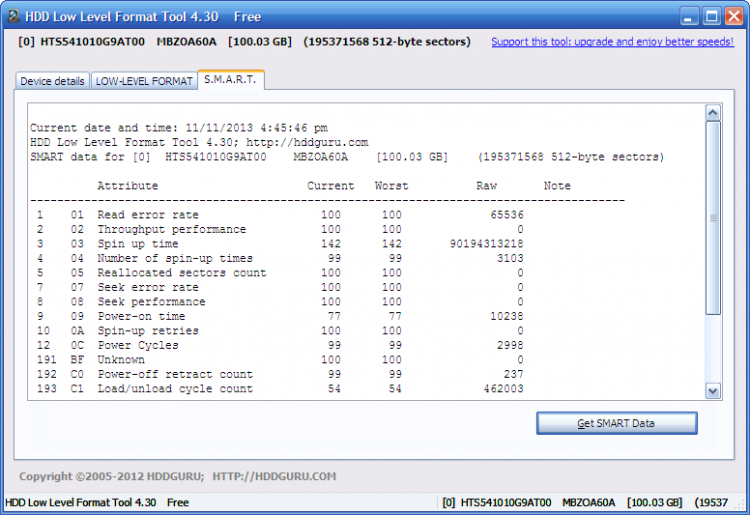The width and height of the screenshot is (750, 515).
Task: Click raw value 237 for retract count
Action: pos(513,374)
